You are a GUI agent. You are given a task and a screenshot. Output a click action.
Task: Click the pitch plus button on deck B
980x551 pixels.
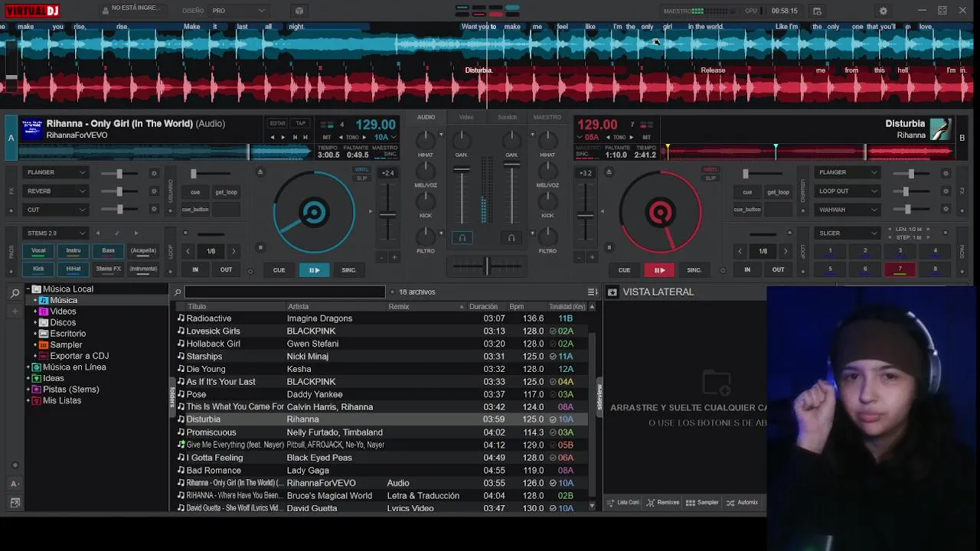tap(592, 257)
